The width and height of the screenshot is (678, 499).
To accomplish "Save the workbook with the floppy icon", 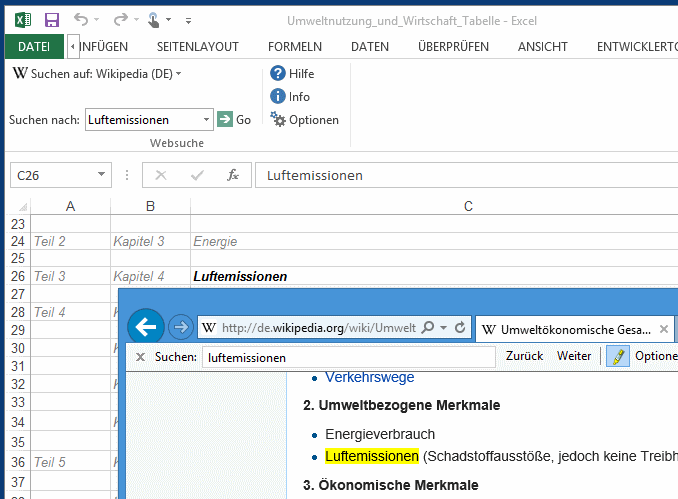I will pyautogui.click(x=52, y=20).
